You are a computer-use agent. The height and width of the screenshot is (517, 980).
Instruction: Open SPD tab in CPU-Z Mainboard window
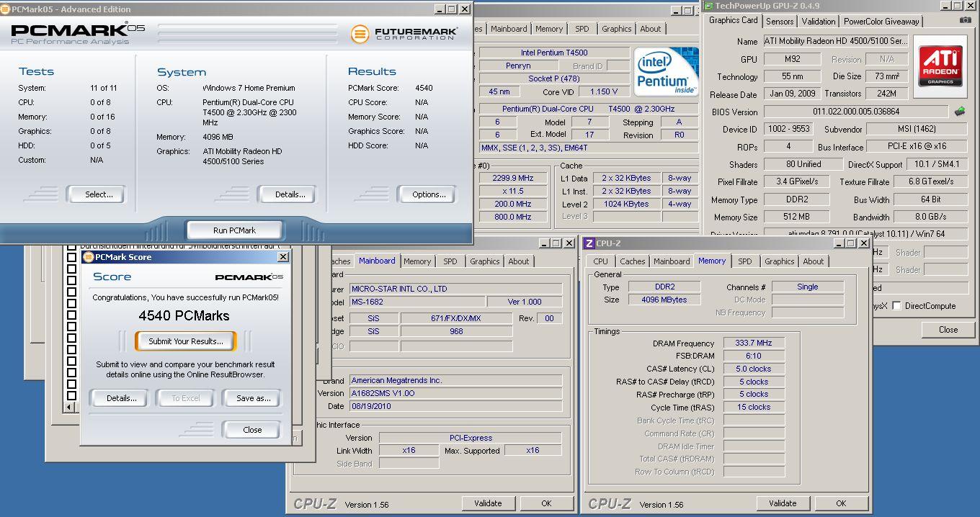(450, 261)
